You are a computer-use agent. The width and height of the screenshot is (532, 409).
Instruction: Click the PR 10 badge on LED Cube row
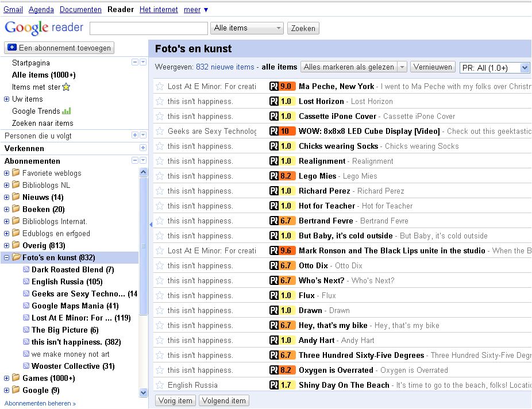click(x=282, y=131)
